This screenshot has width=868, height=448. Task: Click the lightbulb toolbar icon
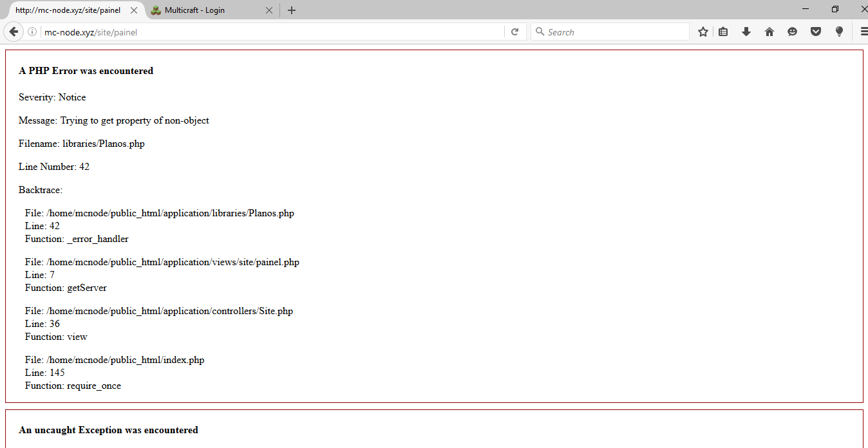click(839, 32)
